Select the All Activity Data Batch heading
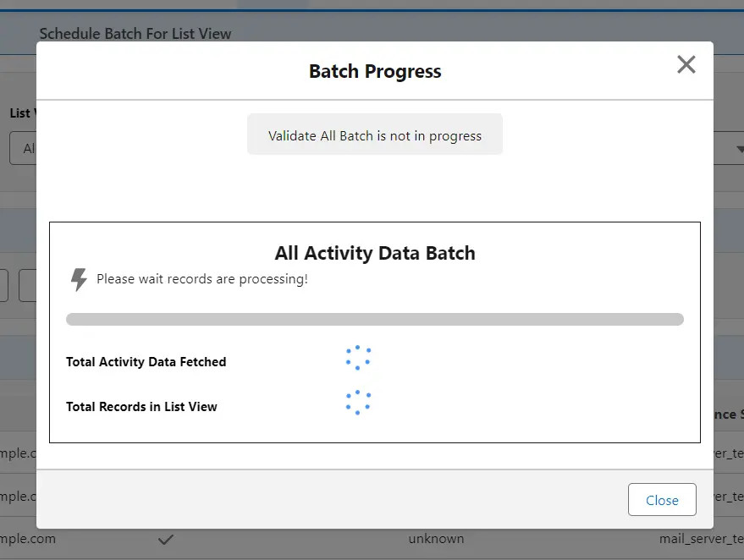 point(374,252)
